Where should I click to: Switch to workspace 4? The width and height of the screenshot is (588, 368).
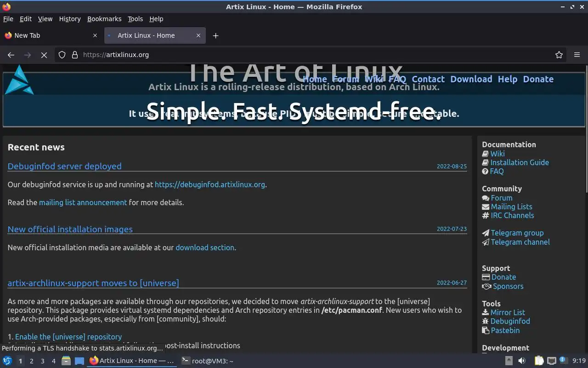54,361
